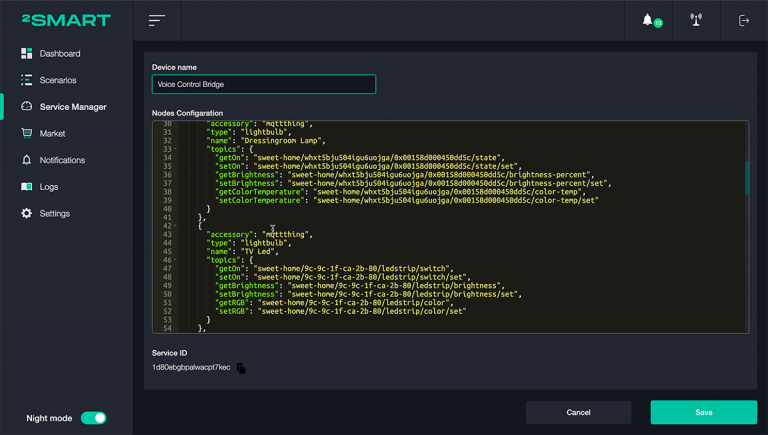Toggle the Night mode switch
The height and width of the screenshot is (435, 768).
[93, 418]
